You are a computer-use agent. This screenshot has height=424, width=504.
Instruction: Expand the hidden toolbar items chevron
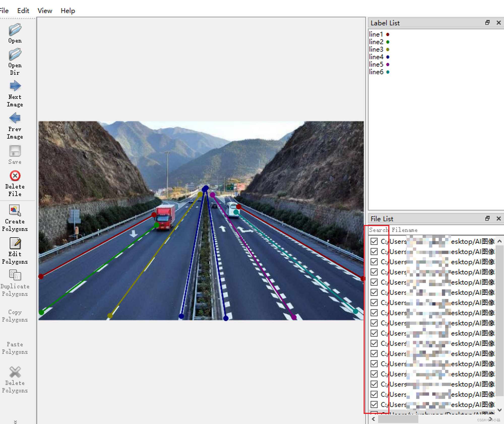point(15,421)
